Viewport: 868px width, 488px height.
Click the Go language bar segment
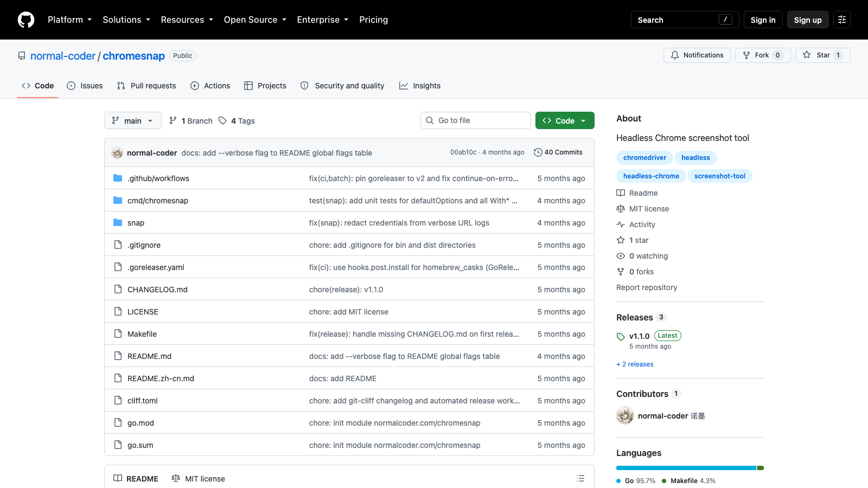[686, 468]
